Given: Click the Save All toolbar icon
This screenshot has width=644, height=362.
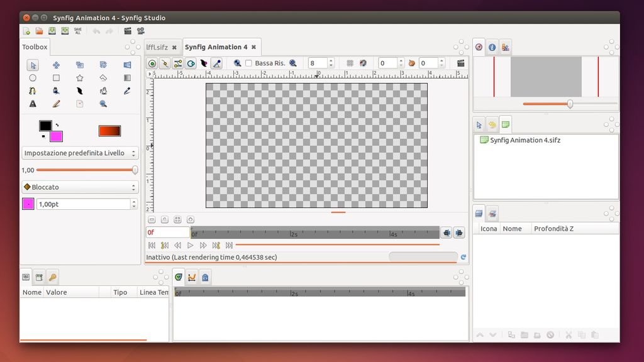Looking at the screenshot, I should pyautogui.click(x=78, y=31).
